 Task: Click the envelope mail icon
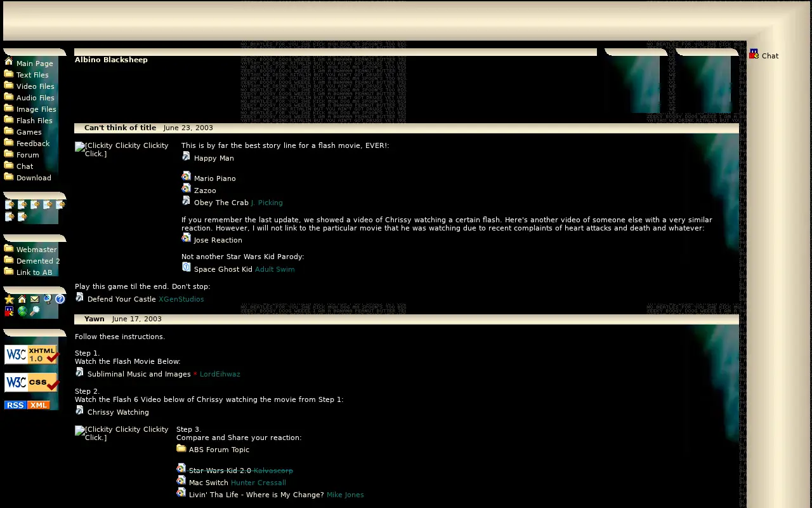(x=35, y=299)
